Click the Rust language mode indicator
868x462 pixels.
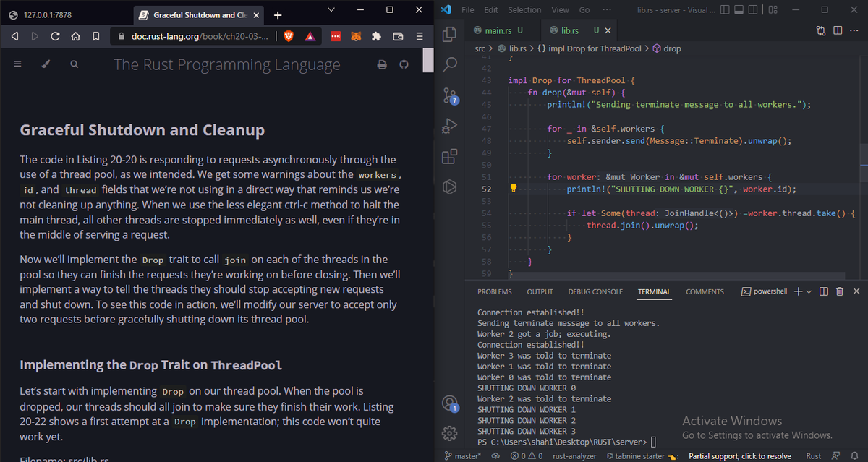coord(814,455)
